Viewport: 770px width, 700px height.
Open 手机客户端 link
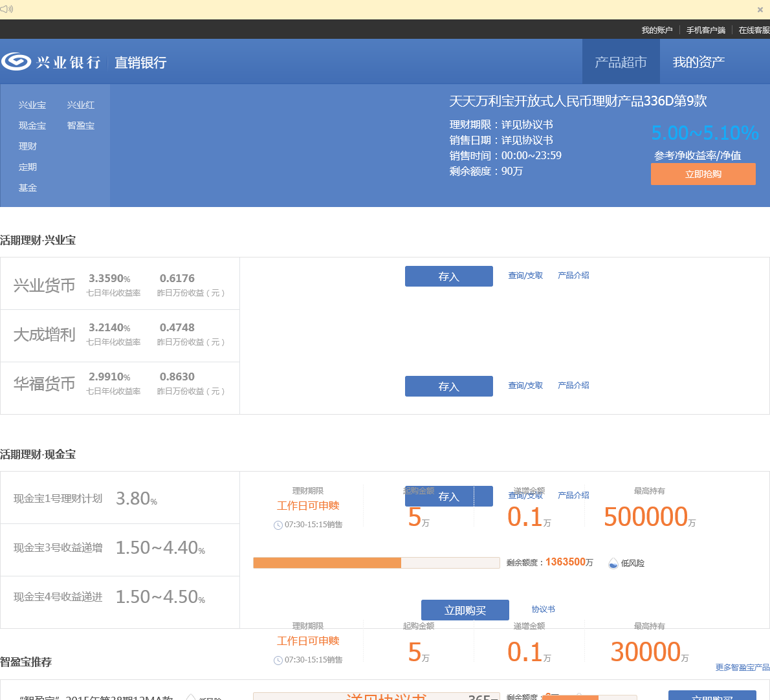(x=706, y=30)
